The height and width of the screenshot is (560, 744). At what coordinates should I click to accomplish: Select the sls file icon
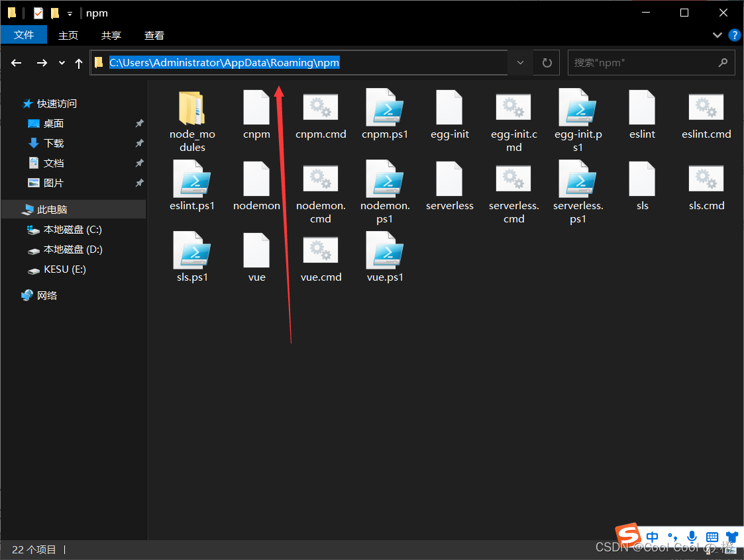(642, 179)
